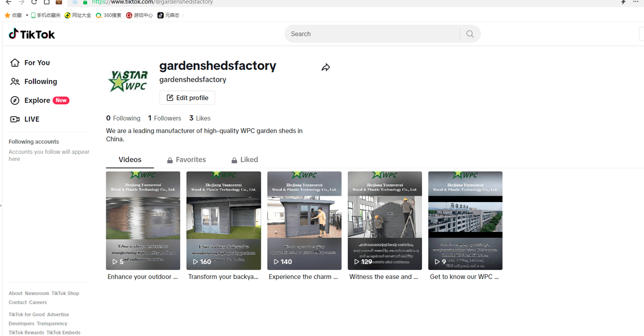Click the browser back arrow
Screen dimensions: 644x336
point(8,2)
